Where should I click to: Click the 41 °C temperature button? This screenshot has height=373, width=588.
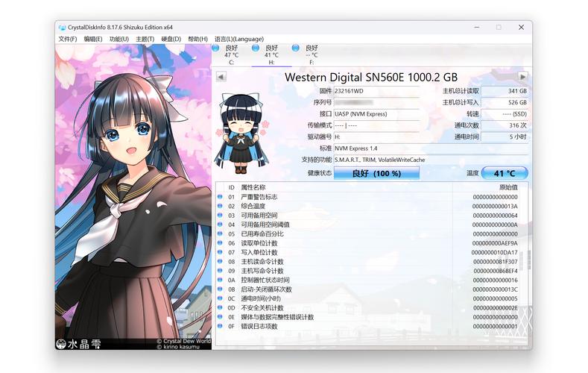coord(505,173)
